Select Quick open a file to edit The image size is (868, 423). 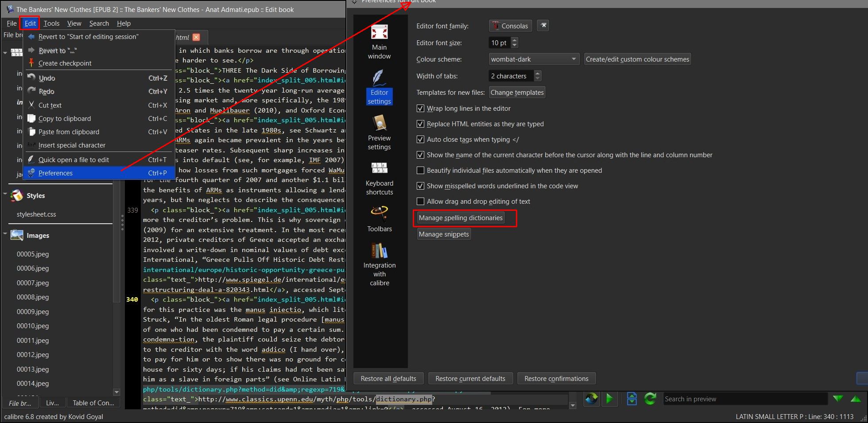tap(99, 160)
